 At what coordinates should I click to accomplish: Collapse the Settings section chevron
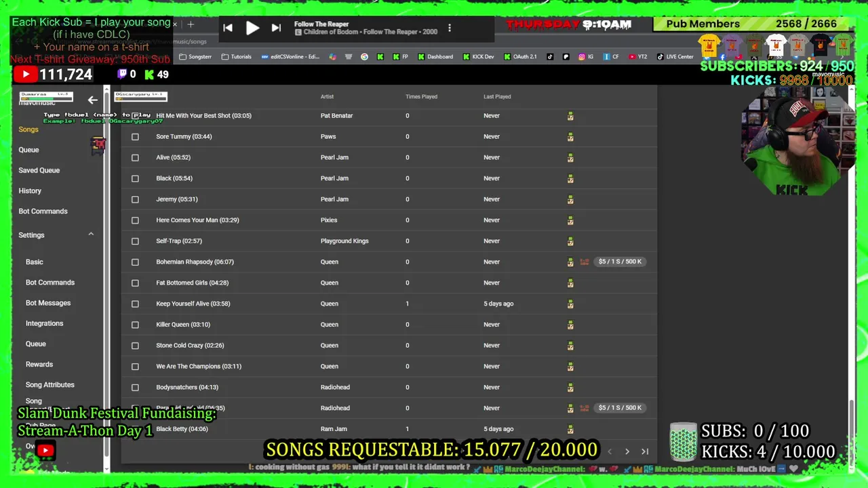click(91, 235)
